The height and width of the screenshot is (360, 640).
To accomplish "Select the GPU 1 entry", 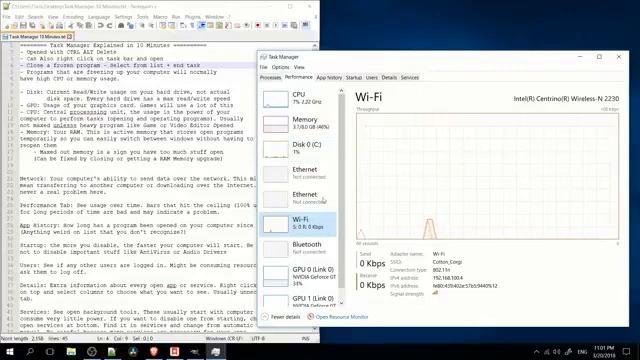I will tap(298, 300).
